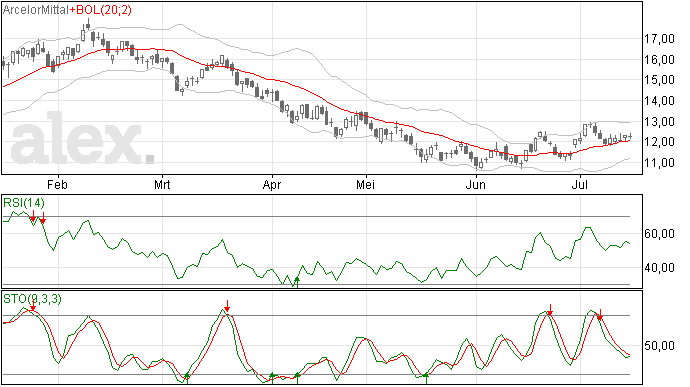Click the stochastic red sell arrow in June
Image resolution: width=690 pixels, height=387 pixels.
click(x=550, y=310)
